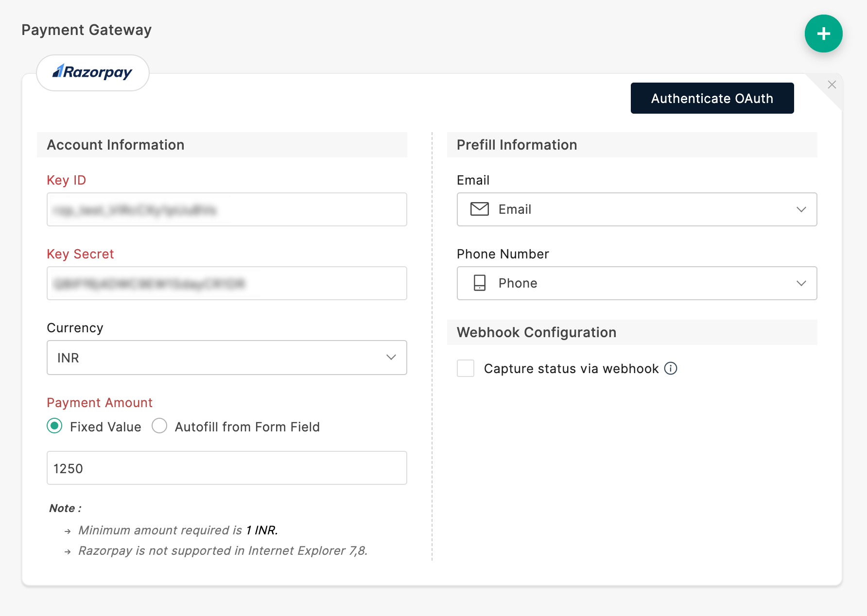Click the payment amount field containing 1250
The height and width of the screenshot is (616, 867).
(x=227, y=468)
